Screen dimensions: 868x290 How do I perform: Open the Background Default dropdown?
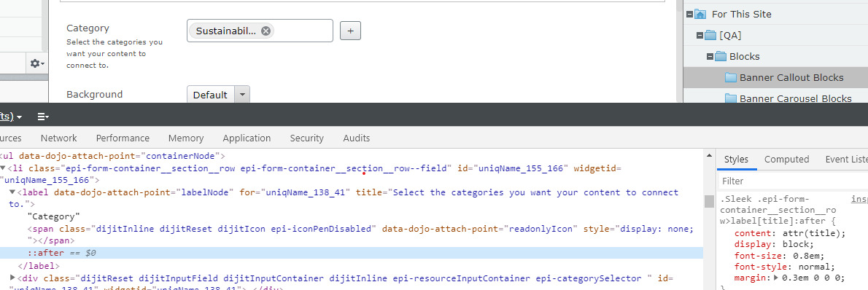pos(218,95)
